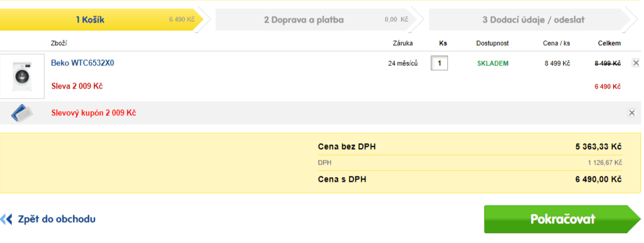Click the quantity Ks input field
644x243 pixels.
click(439, 63)
